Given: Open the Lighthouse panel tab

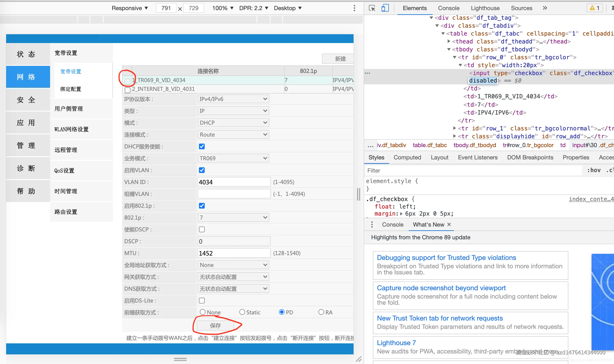Looking at the screenshot, I should pos(485,8).
